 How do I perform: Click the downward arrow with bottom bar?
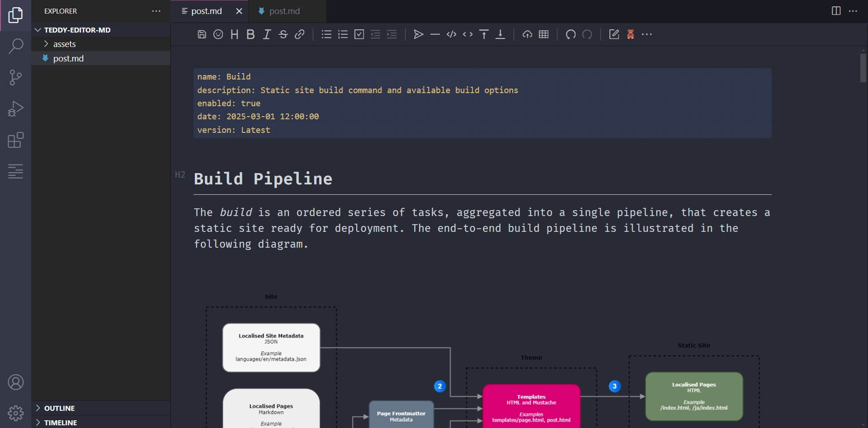click(x=500, y=34)
